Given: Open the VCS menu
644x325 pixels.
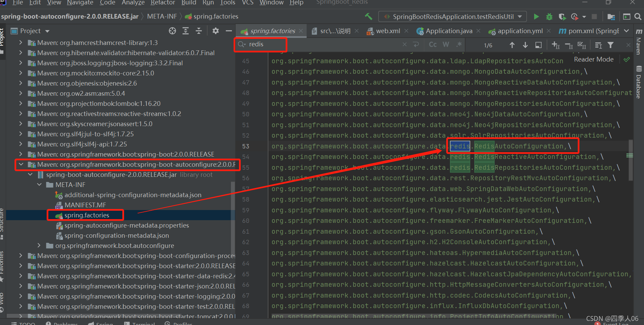Looking at the screenshot, I should pyautogui.click(x=248, y=3).
